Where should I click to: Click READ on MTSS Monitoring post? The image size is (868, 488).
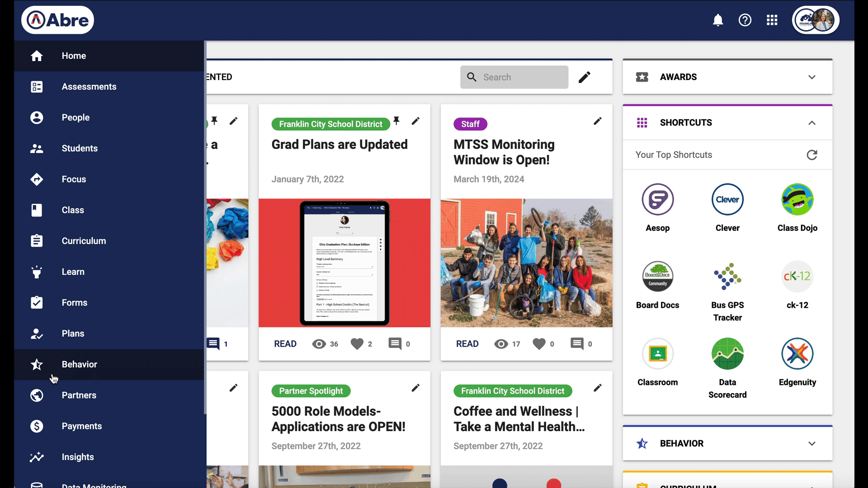pyautogui.click(x=467, y=344)
